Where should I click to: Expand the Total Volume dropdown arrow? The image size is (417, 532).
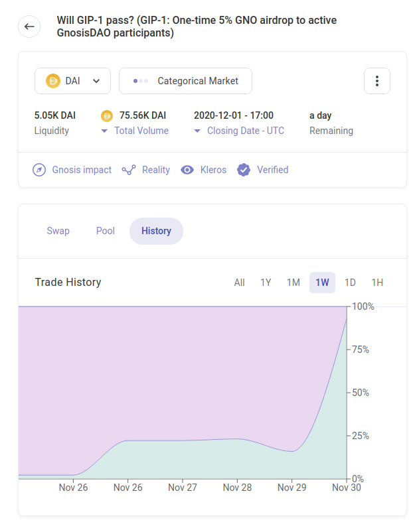click(104, 131)
